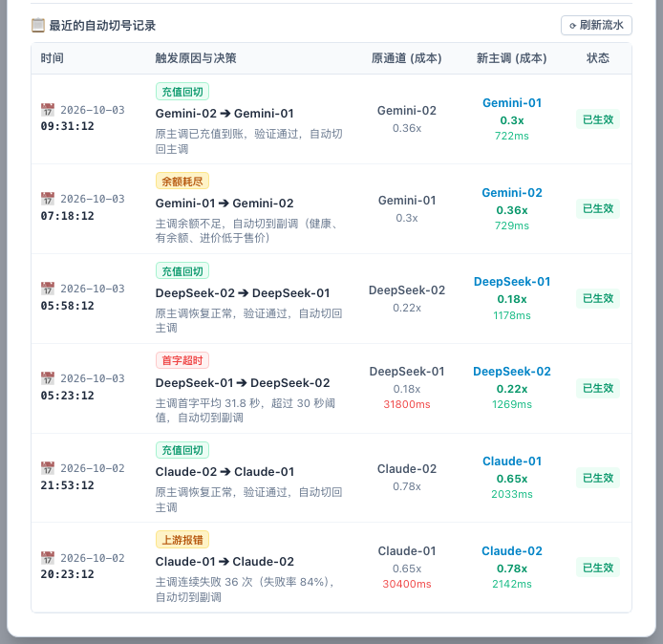
Task: Click Gemini-01 in the 07:18:12 row's 原通道 column
Action: [407, 200]
